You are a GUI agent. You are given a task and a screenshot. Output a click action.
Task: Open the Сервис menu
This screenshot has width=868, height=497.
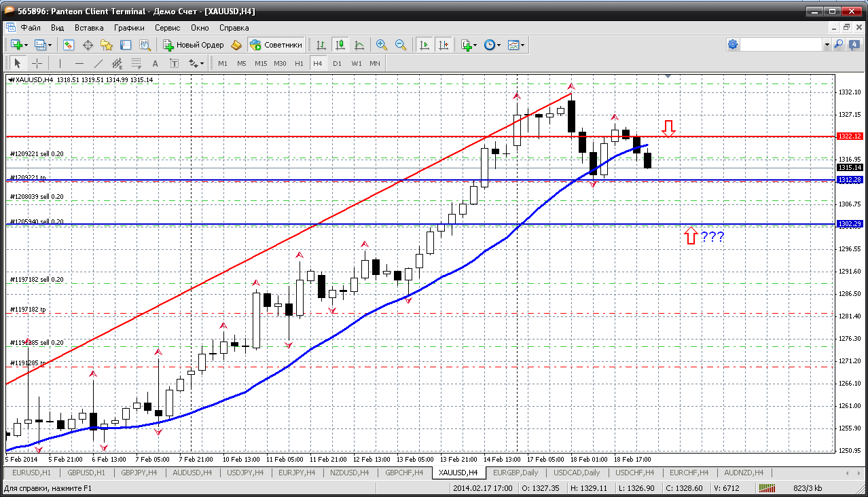coord(167,28)
